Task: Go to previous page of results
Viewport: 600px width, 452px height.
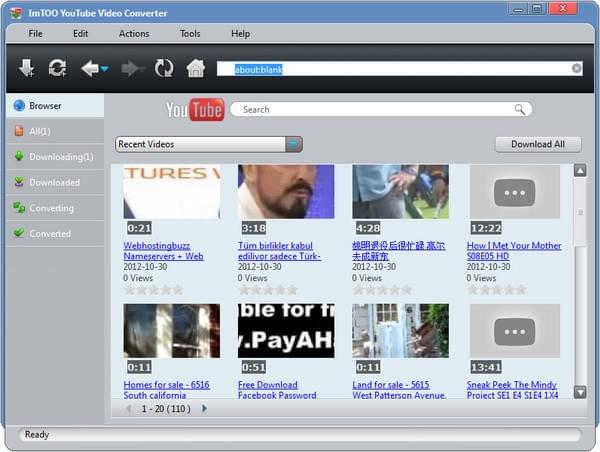Action: [129, 409]
